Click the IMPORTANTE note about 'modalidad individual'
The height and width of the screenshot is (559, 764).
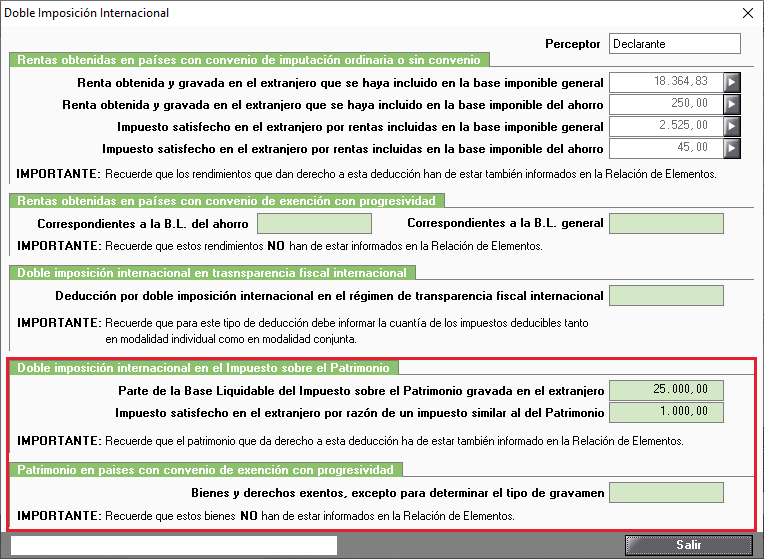pyautogui.click(x=303, y=330)
